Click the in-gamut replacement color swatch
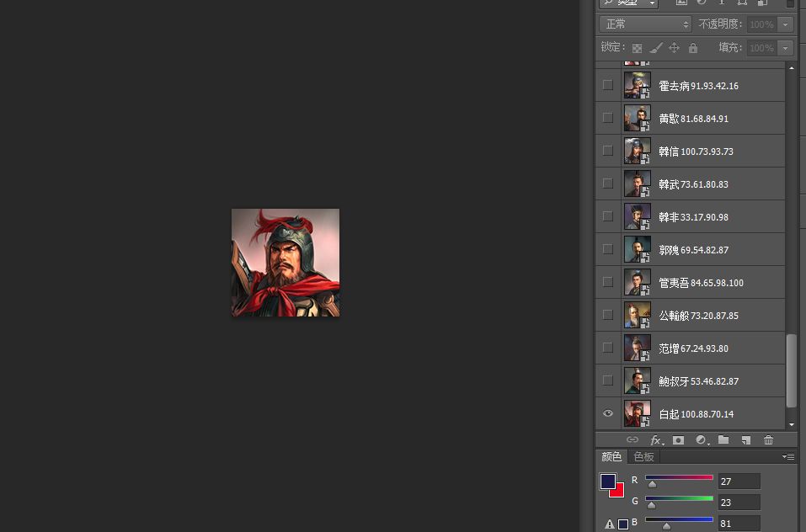Image resolution: width=806 pixels, height=532 pixels. click(623, 524)
